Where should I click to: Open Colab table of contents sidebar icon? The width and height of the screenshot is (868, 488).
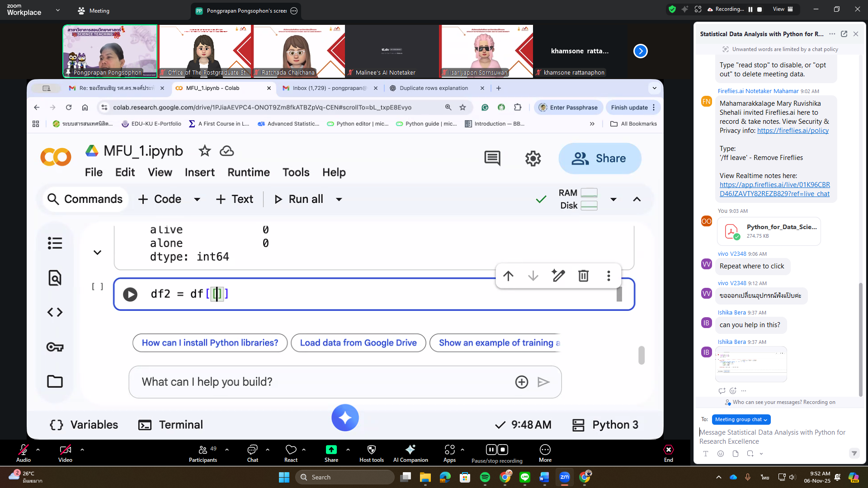(55, 243)
